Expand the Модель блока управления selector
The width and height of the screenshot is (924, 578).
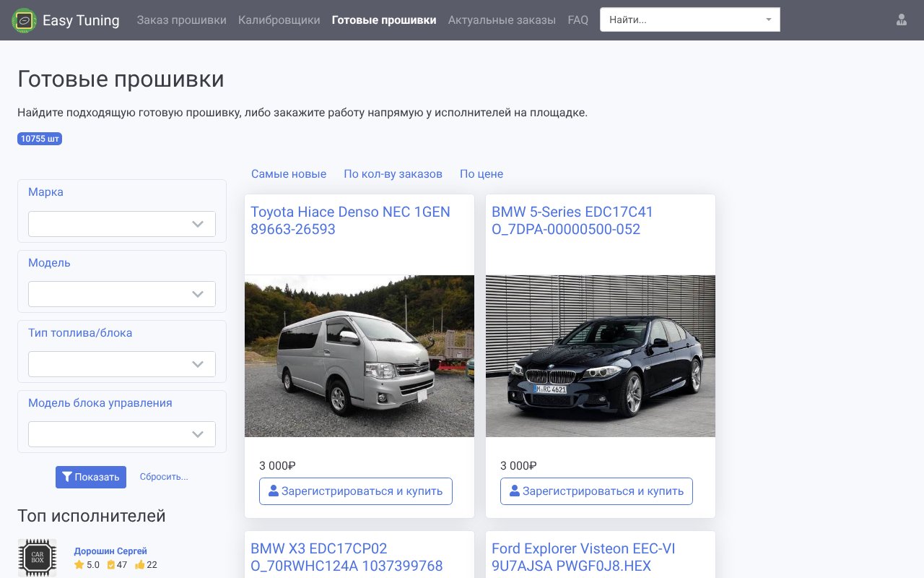coord(121,434)
